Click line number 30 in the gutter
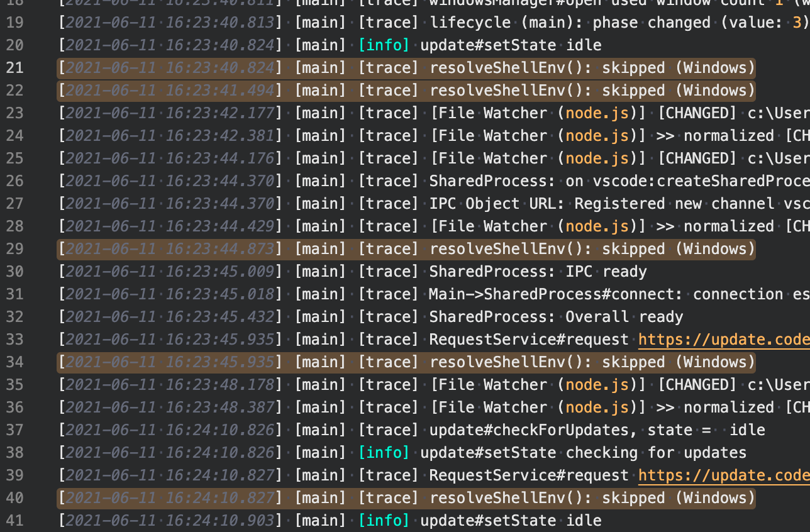 point(14,271)
